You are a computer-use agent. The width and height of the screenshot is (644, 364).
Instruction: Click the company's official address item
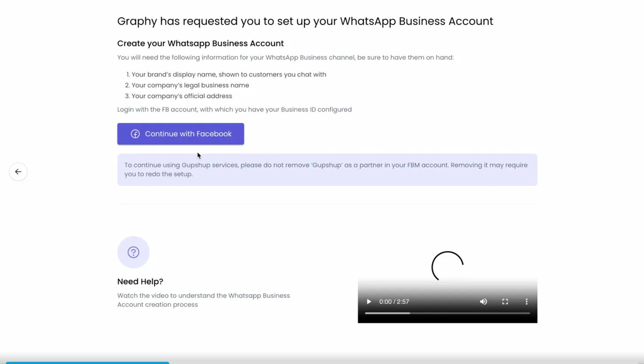(181, 96)
